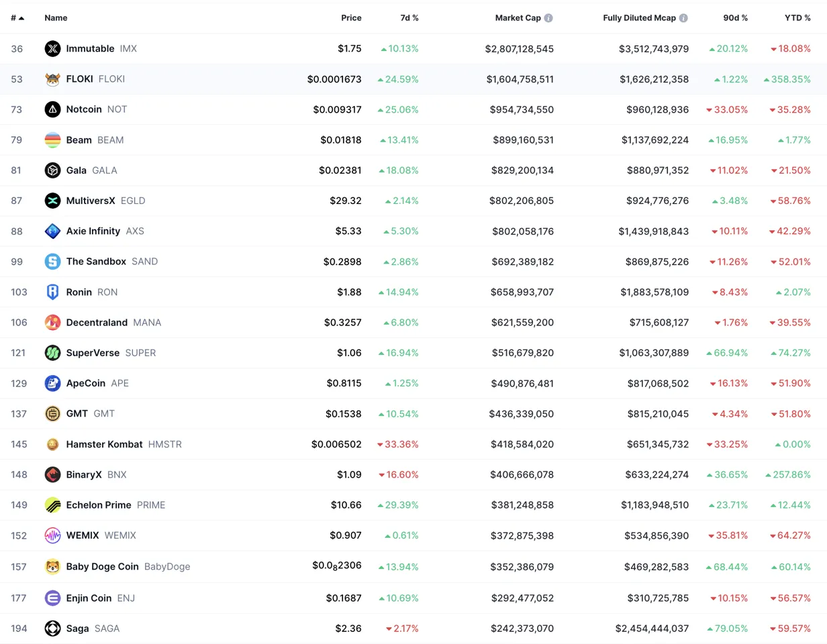Click the Hamster Kombat logo icon
Image resolution: width=827 pixels, height=644 pixels.
(52, 444)
